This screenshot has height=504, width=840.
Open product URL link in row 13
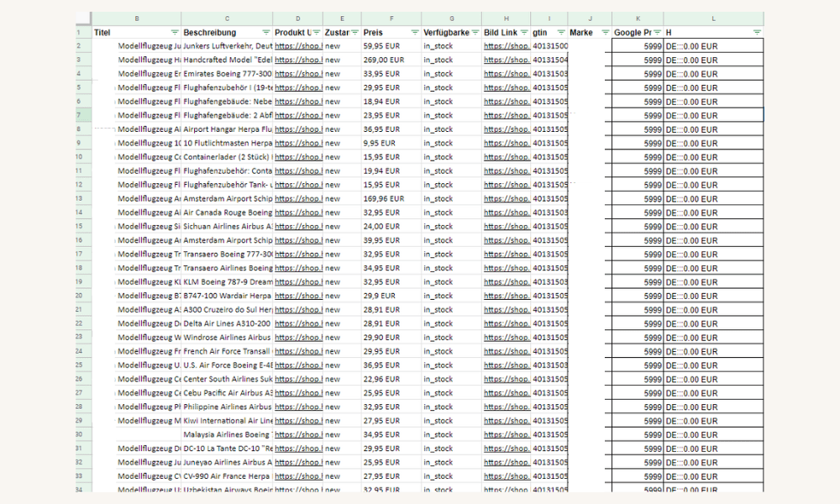click(298, 199)
